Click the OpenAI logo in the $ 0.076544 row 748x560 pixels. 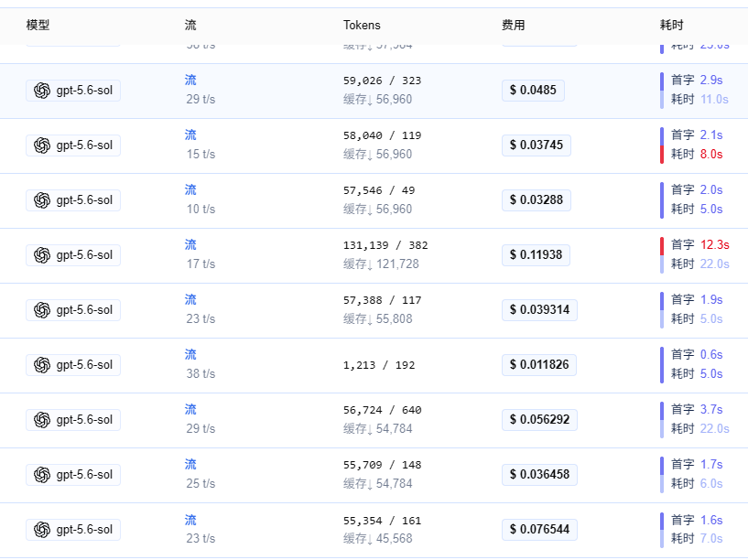tap(42, 530)
